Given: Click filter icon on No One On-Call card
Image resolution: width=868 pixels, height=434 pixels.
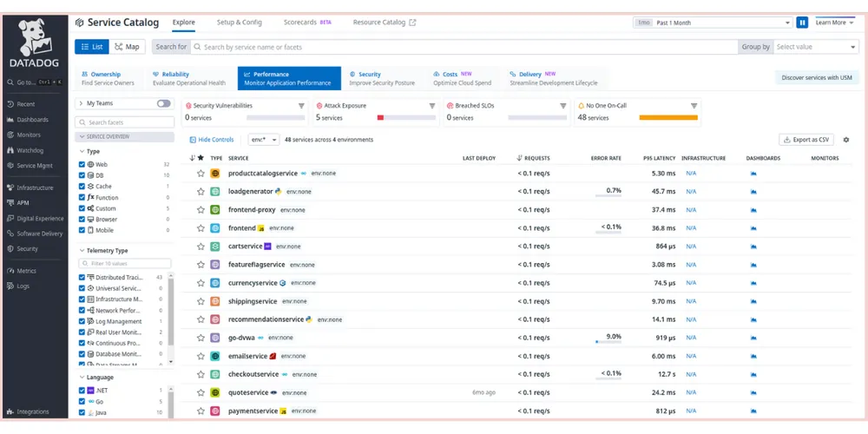Looking at the screenshot, I should [694, 106].
